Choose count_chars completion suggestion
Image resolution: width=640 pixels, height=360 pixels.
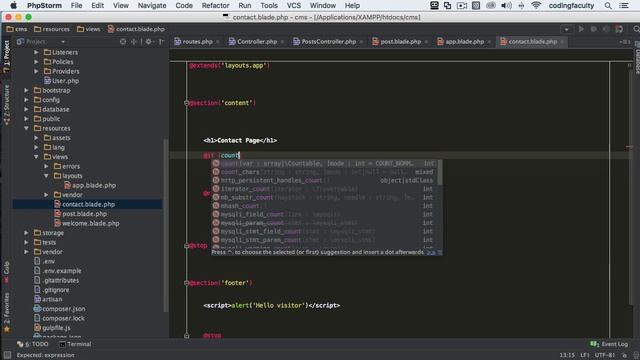click(324, 172)
